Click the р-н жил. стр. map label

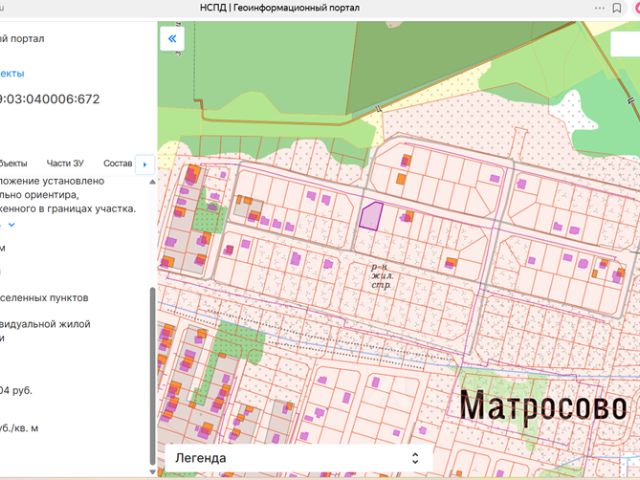coord(380,276)
